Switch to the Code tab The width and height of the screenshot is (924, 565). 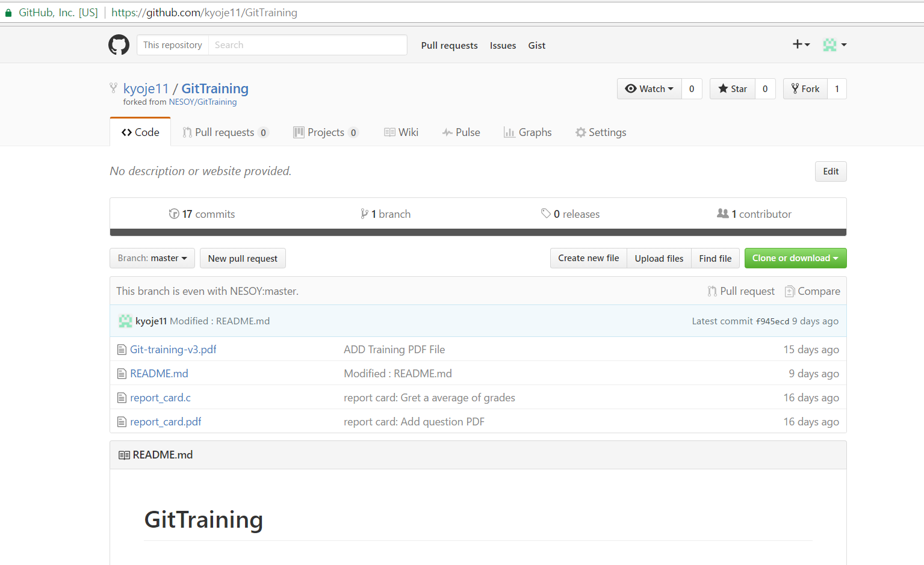click(140, 132)
